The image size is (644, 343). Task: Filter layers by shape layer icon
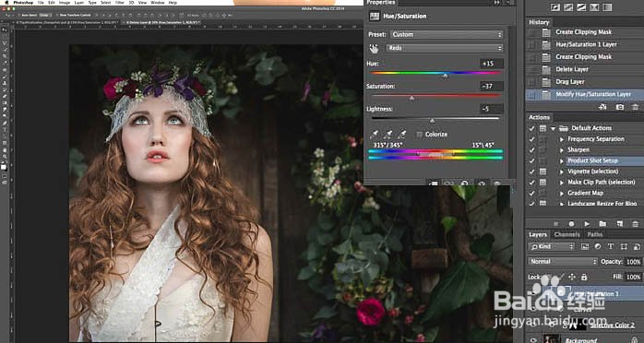tap(624, 246)
